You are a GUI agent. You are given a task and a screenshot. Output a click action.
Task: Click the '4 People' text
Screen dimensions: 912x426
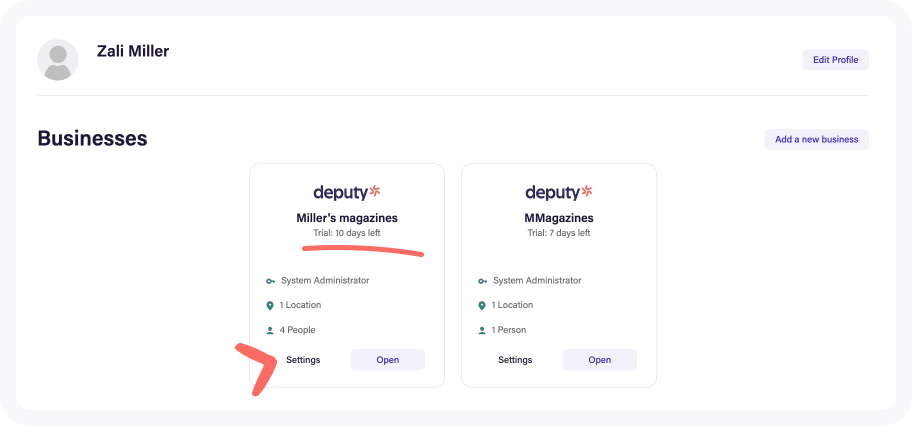pos(297,330)
